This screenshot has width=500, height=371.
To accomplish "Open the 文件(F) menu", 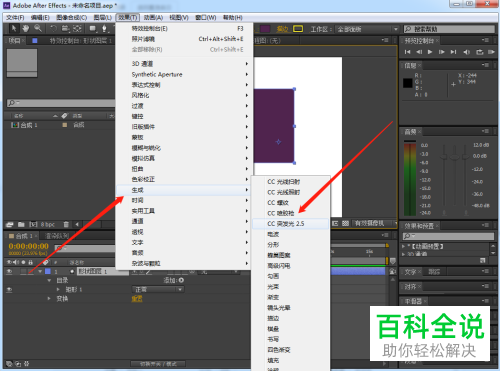I will point(15,18).
